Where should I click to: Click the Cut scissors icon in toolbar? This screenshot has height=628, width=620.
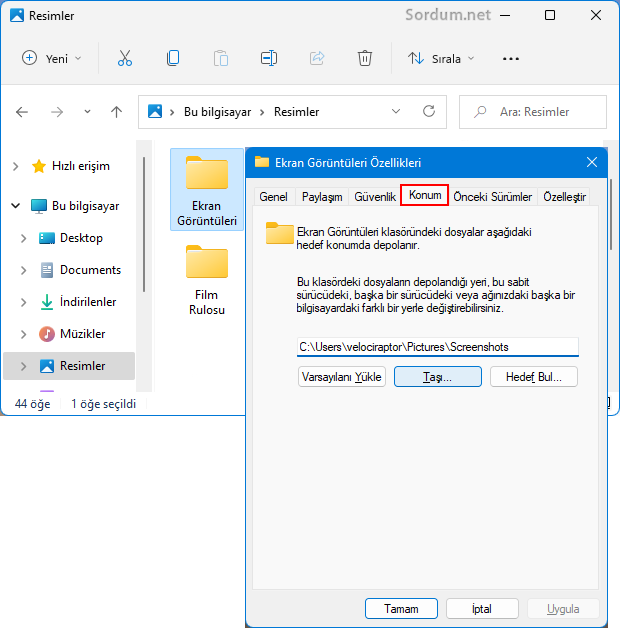point(125,58)
